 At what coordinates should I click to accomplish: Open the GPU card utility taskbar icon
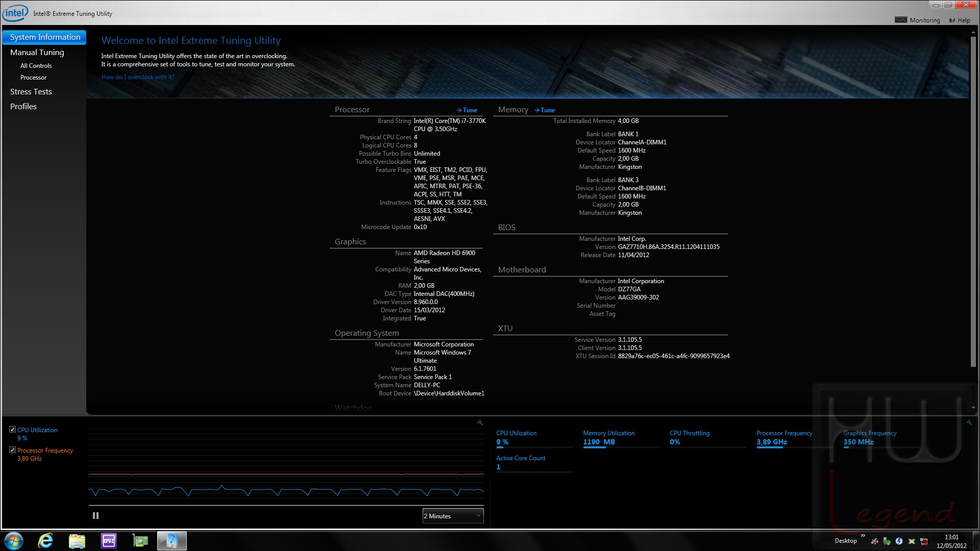140,541
